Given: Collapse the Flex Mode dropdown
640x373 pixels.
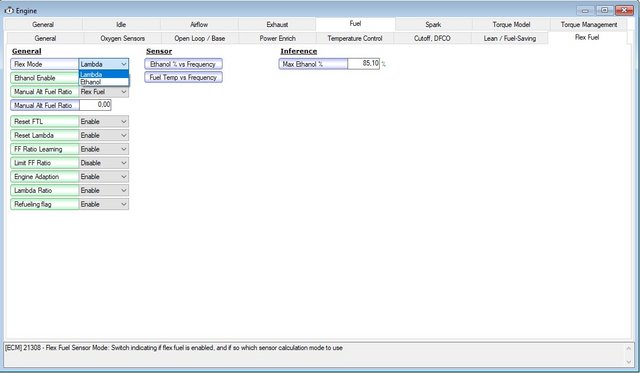Looking at the screenshot, I should [x=124, y=64].
